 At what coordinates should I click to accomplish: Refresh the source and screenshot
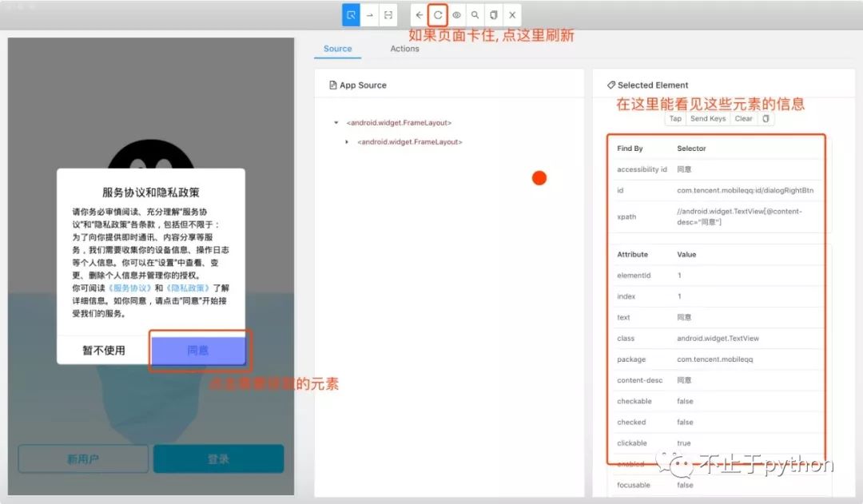click(438, 15)
